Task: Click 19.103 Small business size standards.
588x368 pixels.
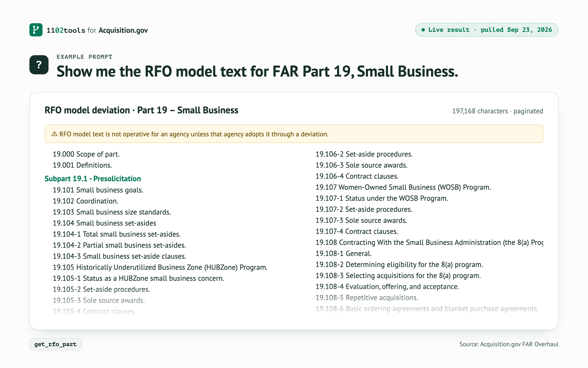Action: (x=112, y=212)
